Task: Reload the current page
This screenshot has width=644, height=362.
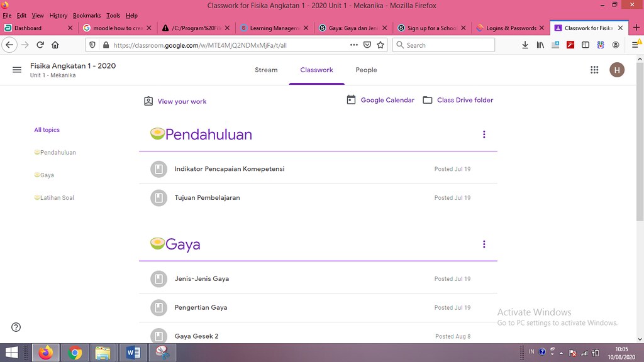Action: tap(40, 45)
